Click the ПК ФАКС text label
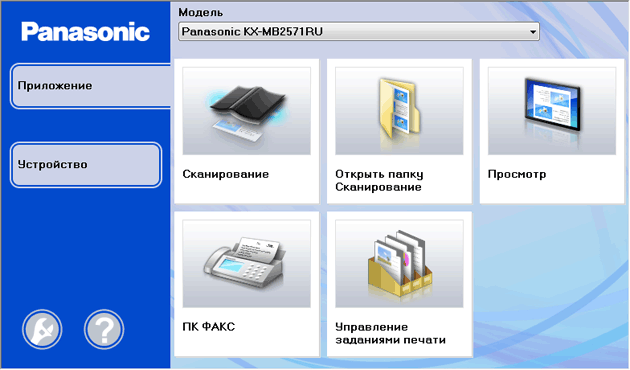Viewport: 630px width, 370px height. click(x=209, y=327)
